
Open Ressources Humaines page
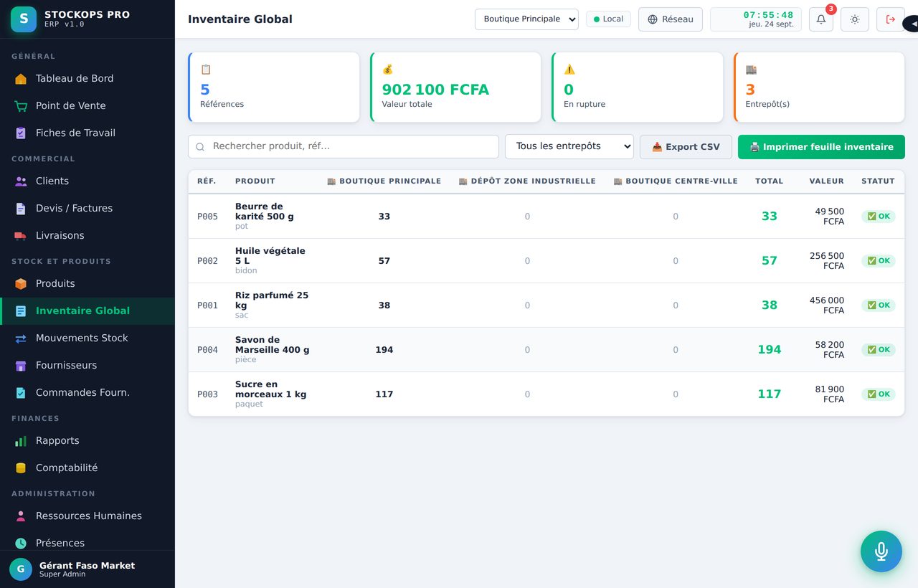[x=87, y=516]
